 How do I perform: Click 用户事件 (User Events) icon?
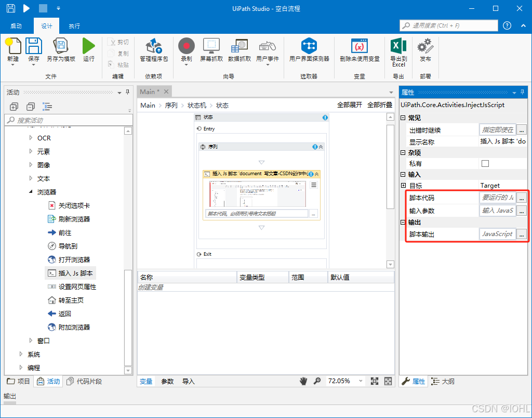(268, 46)
